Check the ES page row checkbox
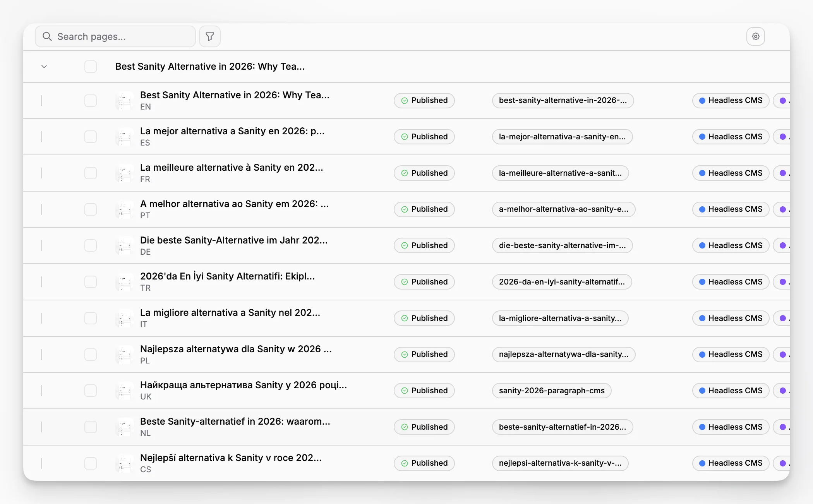Image resolution: width=813 pixels, height=504 pixels. click(91, 137)
